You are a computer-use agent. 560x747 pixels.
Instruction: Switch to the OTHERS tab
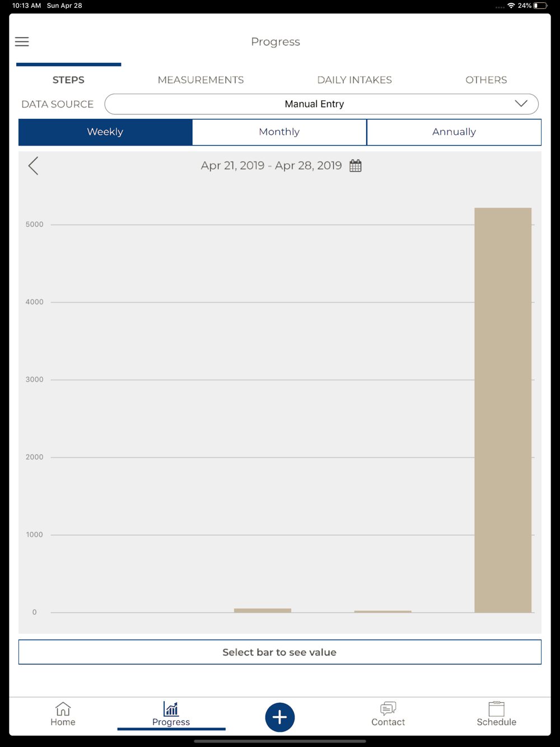(x=486, y=80)
